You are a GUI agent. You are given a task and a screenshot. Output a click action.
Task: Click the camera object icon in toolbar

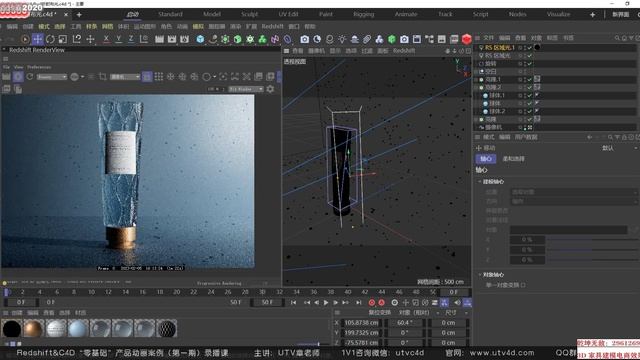[x=304, y=39]
